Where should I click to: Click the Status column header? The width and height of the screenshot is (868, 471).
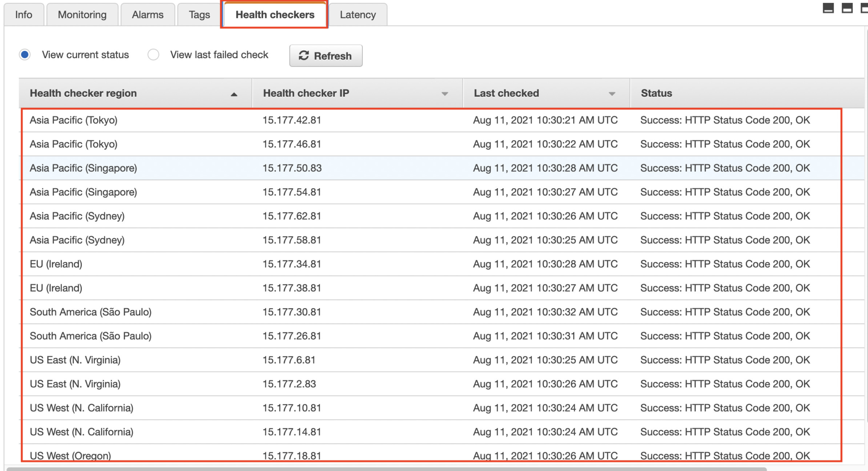(x=656, y=93)
